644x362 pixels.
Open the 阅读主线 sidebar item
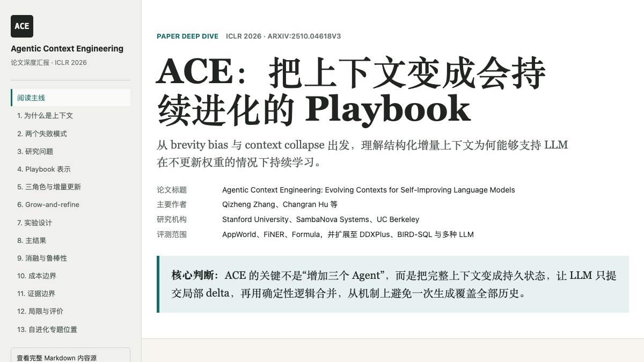pyautogui.click(x=70, y=98)
